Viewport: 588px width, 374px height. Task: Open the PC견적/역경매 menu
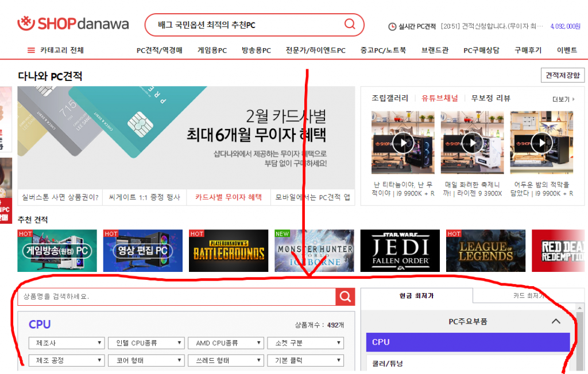click(160, 50)
